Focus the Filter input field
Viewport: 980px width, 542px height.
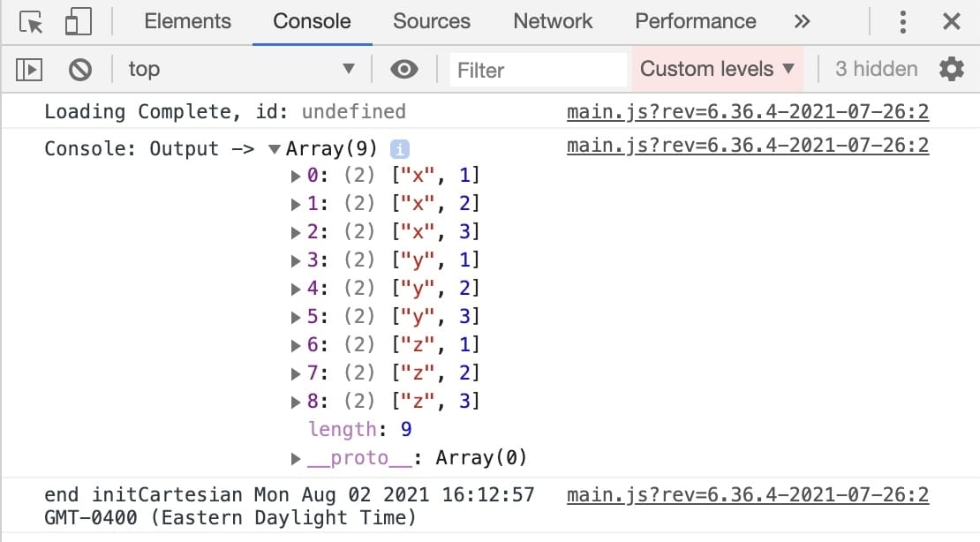point(539,70)
